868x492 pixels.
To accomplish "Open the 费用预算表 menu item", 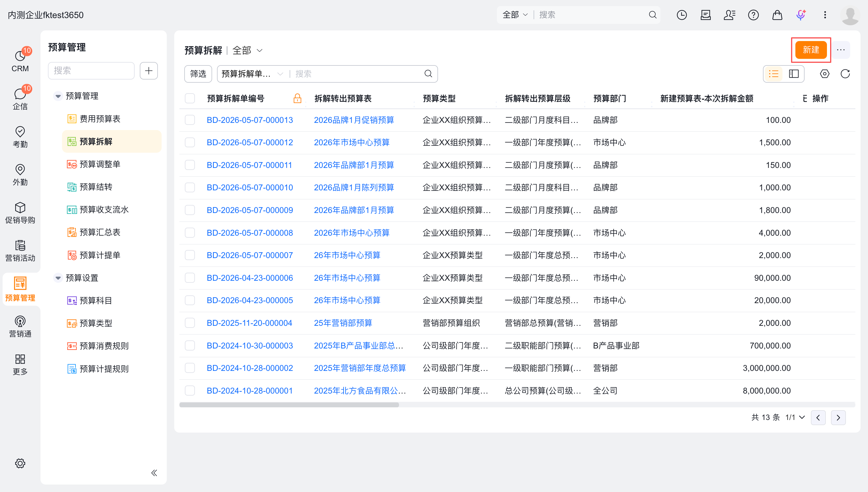I will click(111, 119).
